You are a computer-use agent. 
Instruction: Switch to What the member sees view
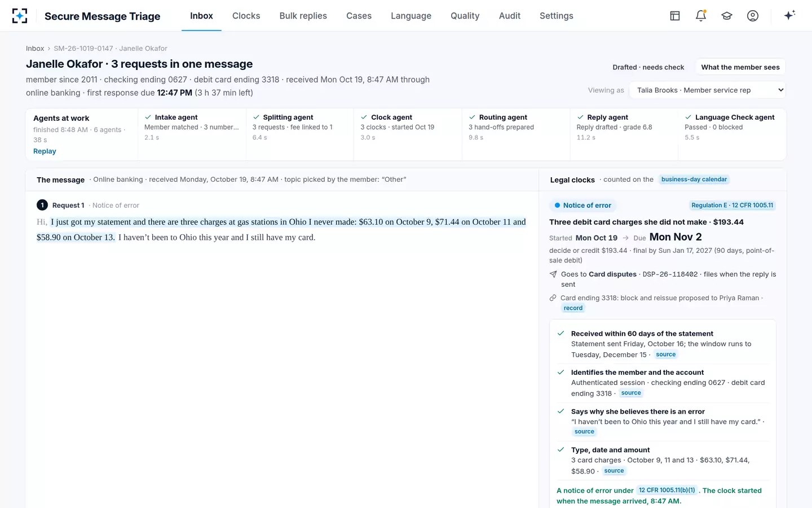pyautogui.click(x=740, y=67)
